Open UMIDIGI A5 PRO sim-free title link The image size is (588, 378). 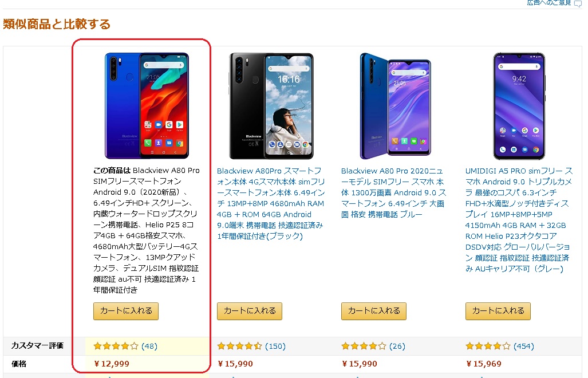(519, 220)
